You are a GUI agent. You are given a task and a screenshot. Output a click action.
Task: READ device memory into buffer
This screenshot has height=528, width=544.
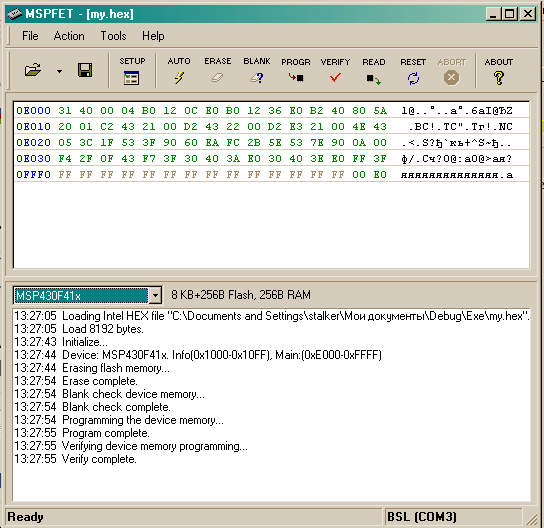374,71
